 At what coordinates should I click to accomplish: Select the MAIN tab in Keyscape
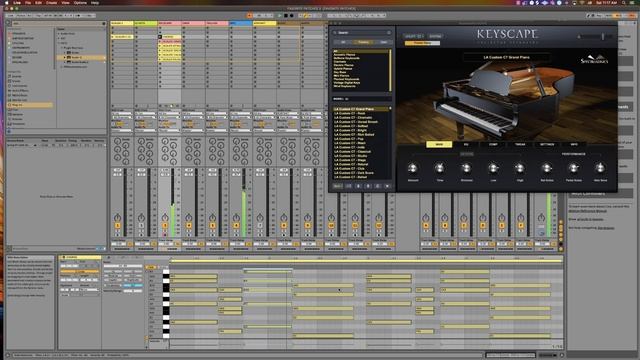439,144
